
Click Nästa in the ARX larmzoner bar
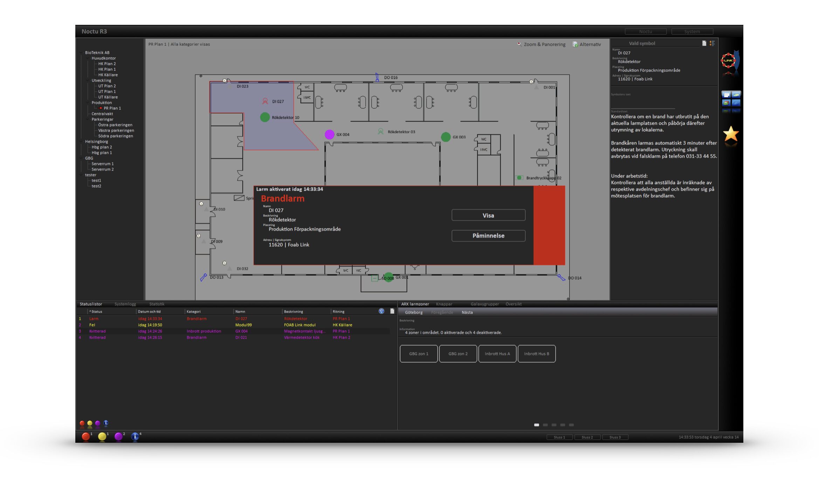(467, 312)
